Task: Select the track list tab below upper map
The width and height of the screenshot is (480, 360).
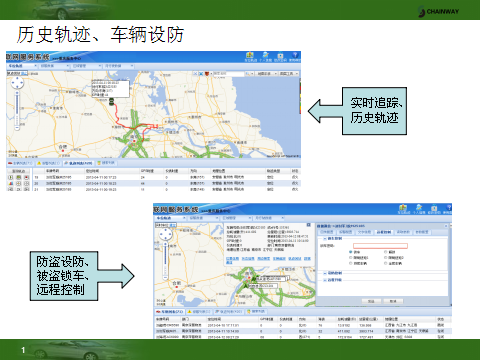Action: 78,163
